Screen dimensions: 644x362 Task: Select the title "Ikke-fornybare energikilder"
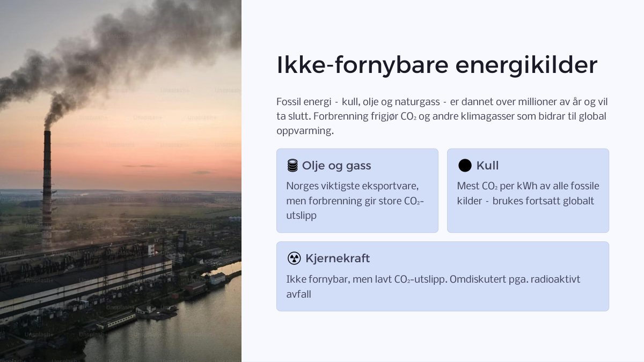[437, 65]
